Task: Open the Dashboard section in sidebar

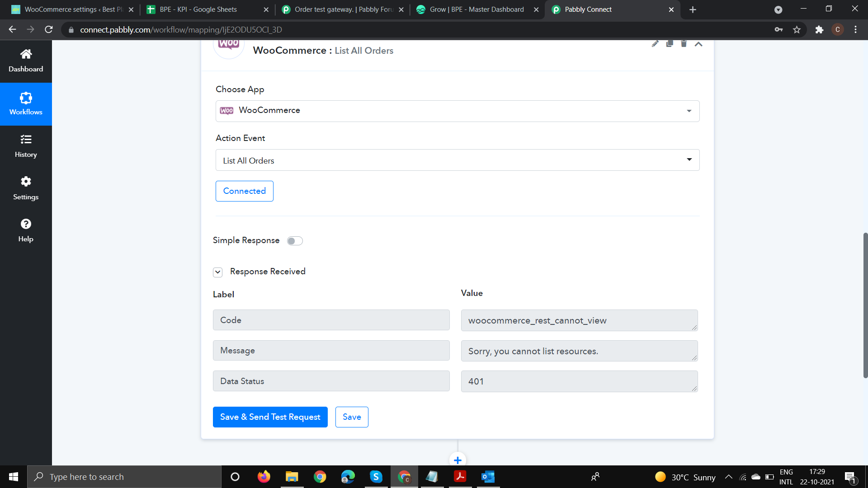Action: pos(26,61)
